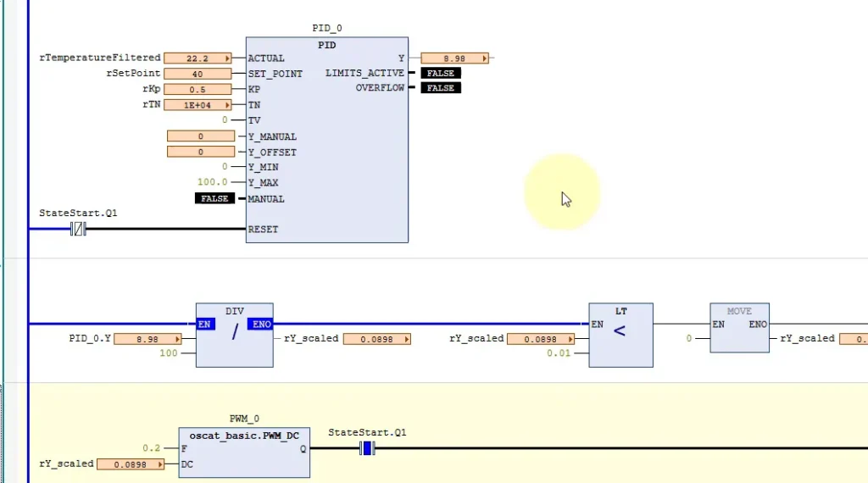This screenshot has width=868, height=483.
Task: Click the ENO pin of DIV block
Action: [261, 325]
